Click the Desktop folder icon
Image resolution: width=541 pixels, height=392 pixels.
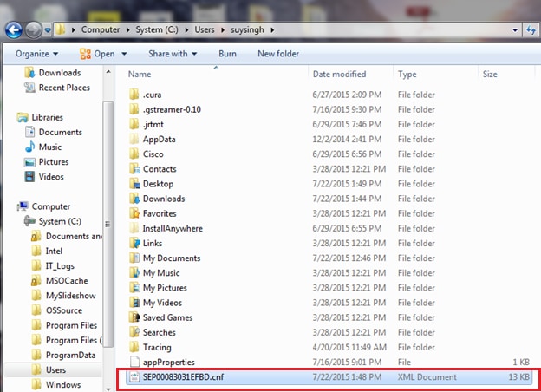point(134,184)
